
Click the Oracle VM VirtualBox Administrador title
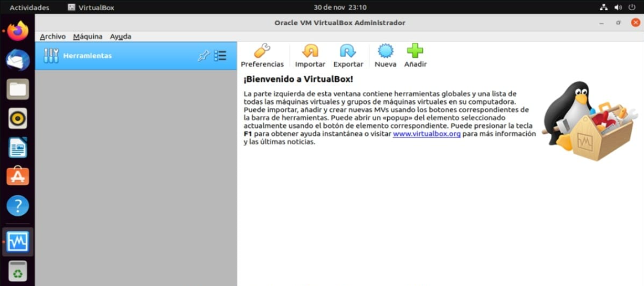(x=340, y=23)
